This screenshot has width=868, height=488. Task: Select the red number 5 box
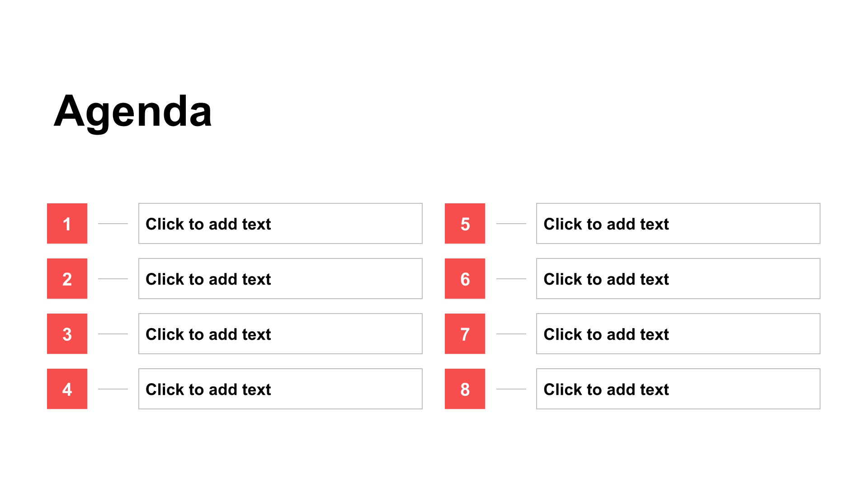click(x=465, y=223)
